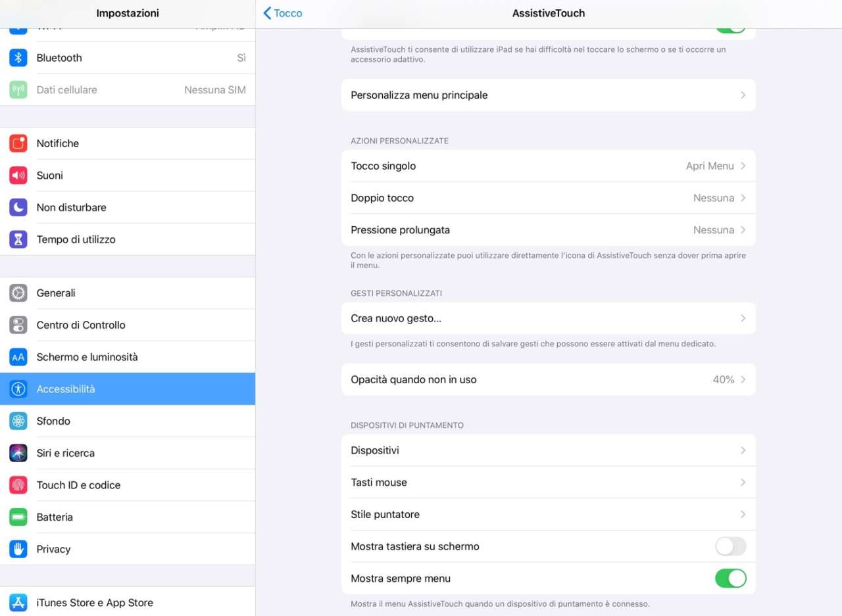Enable Mostra tastiera su schermo switch
842x616 pixels.
730,546
